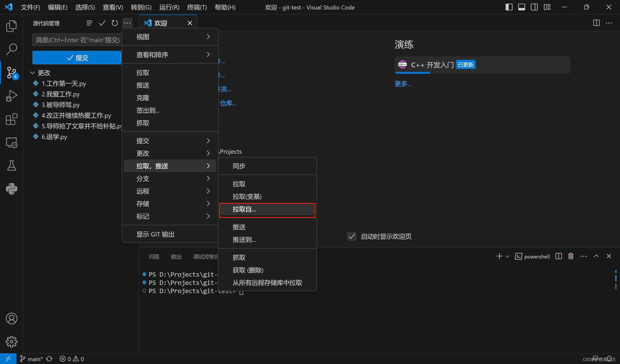
Task: Split the editor to the right
Action: 596,23
